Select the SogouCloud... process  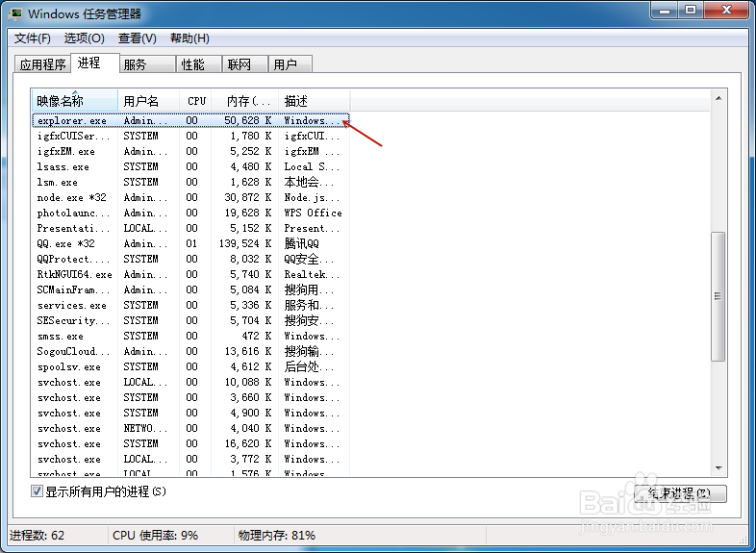point(191,351)
